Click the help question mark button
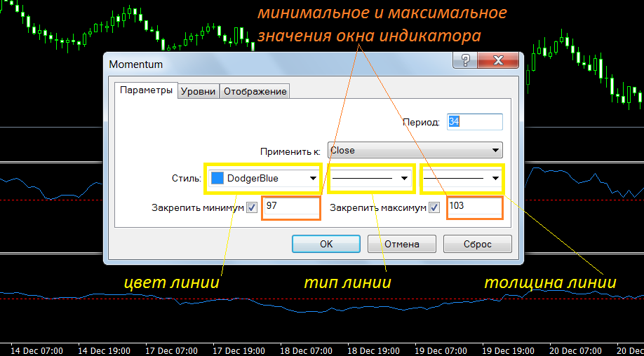Screen dimensions: 644x356 (x=464, y=61)
